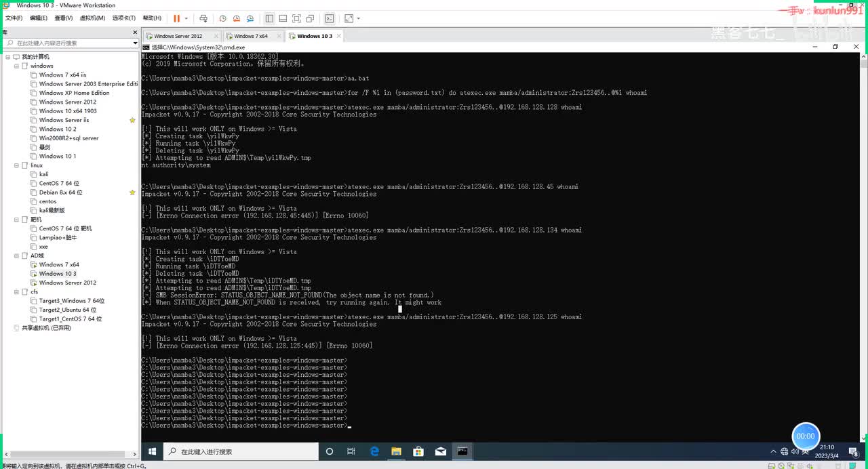
Task: Open the guest Windows Start button
Action: pyautogui.click(x=152, y=451)
